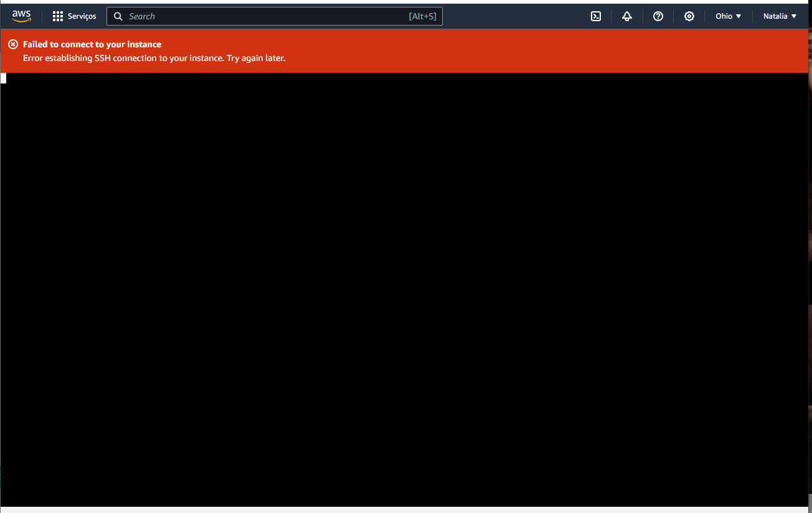Open the Serviços services grid menu
812x513 pixels.
pos(74,16)
